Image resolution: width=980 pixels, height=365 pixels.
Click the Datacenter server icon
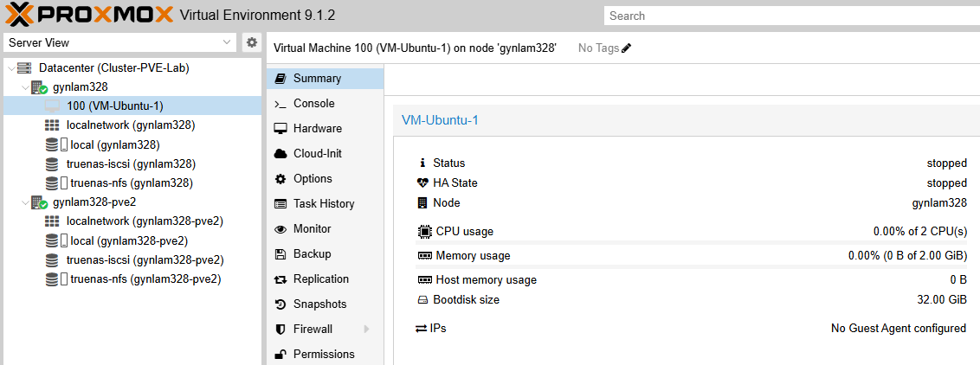(24, 67)
